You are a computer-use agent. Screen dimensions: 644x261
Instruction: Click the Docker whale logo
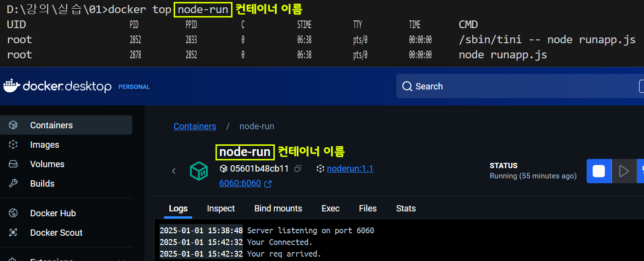point(12,86)
